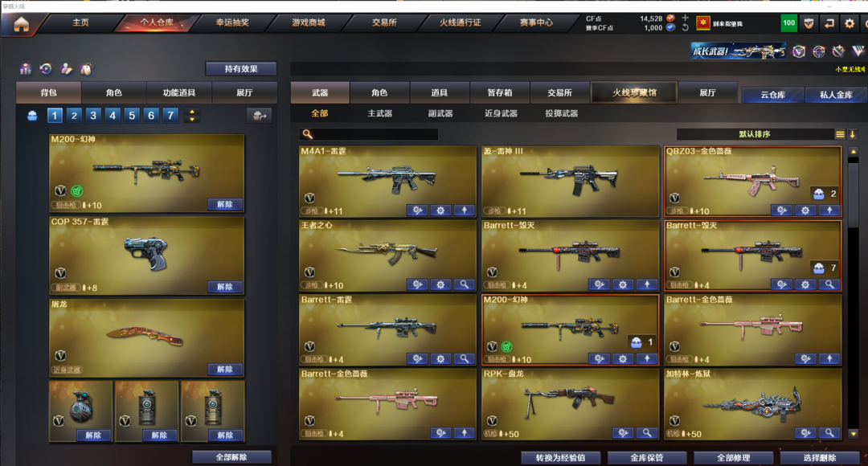Go to the 赛事中心 top tab

536,22
